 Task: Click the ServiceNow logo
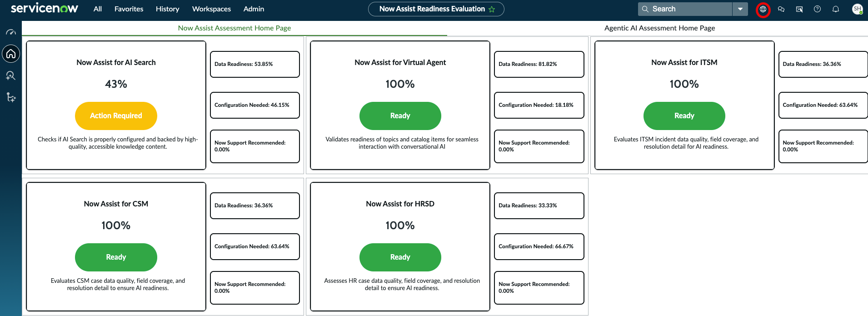click(45, 9)
